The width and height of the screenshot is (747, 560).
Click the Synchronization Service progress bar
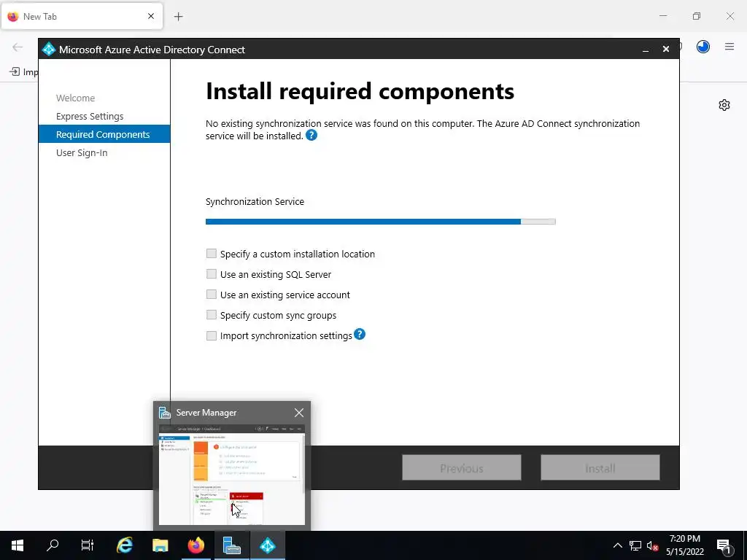[x=380, y=222]
